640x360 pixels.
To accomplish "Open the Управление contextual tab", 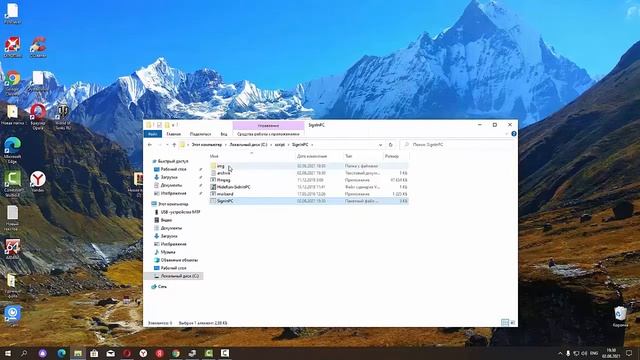I will coord(268,125).
